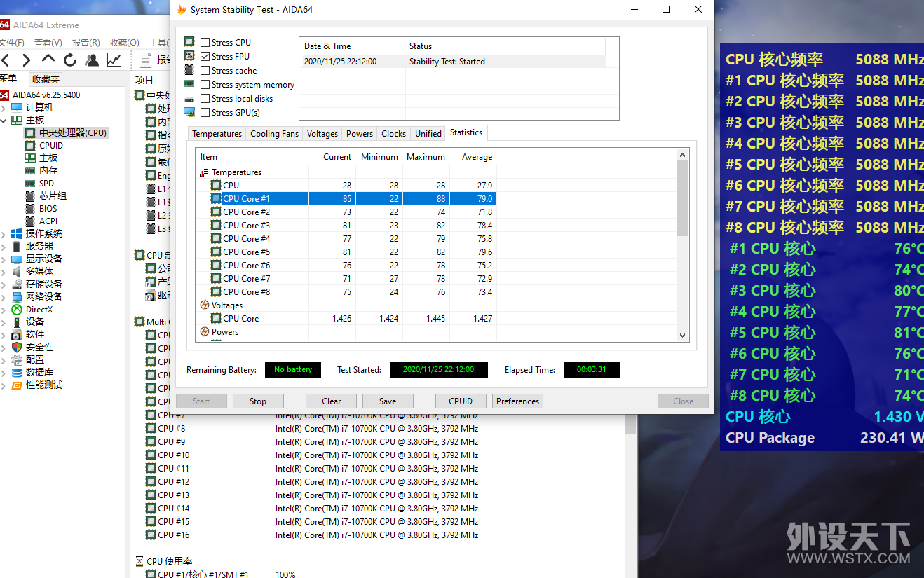Viewport: 924px width, 578px height.
Task: Select the 内存 memory item in tree
Action: pos(48,170)
